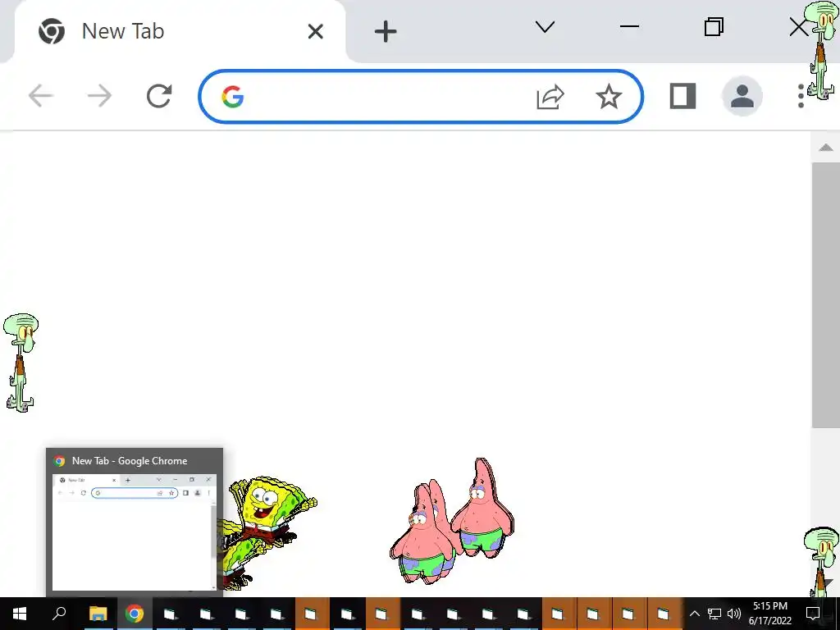840x630 pixels.
Task: Open the volume control tray icon
Action: tap(734, 614)
